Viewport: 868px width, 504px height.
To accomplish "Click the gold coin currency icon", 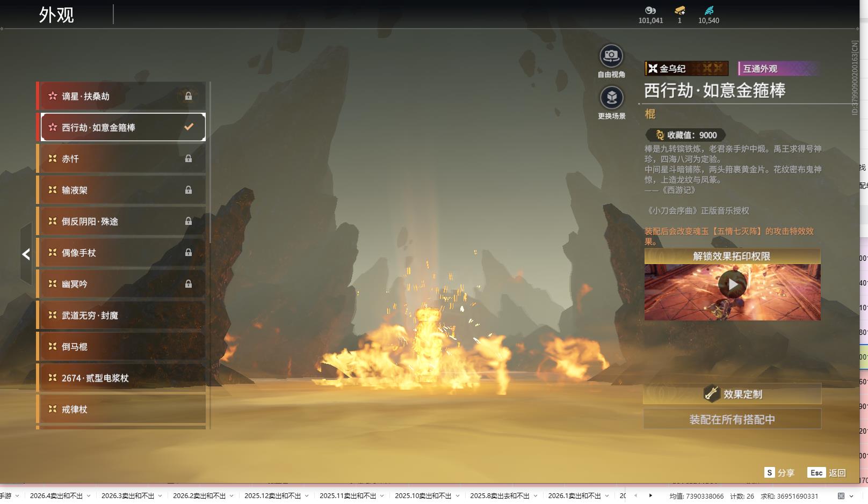I will [x=650, y=10].
